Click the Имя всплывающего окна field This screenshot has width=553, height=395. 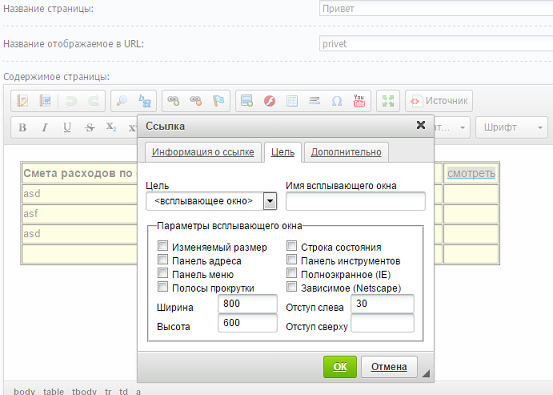(x=356, y=201)
